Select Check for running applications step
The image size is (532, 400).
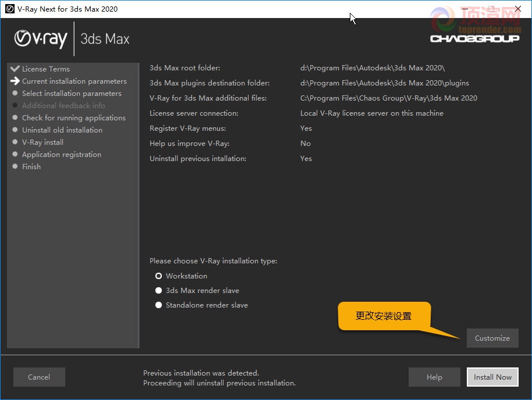(x=73, y=118)
